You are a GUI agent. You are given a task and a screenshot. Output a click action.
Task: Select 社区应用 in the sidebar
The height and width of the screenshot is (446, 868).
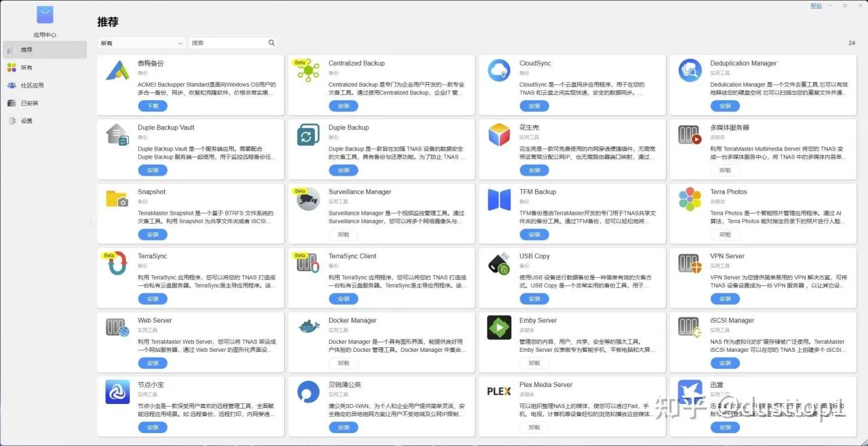click(x=32, y=85)
